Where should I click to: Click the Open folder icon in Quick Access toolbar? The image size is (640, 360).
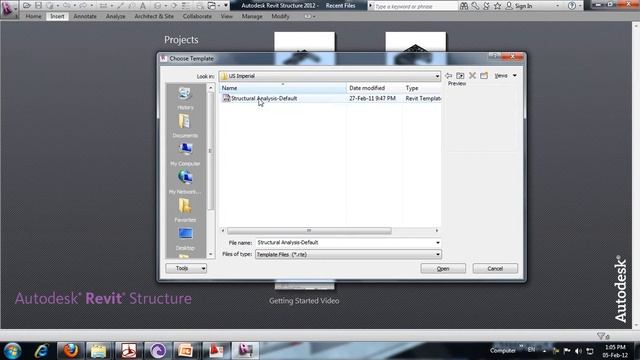[27, 6]
